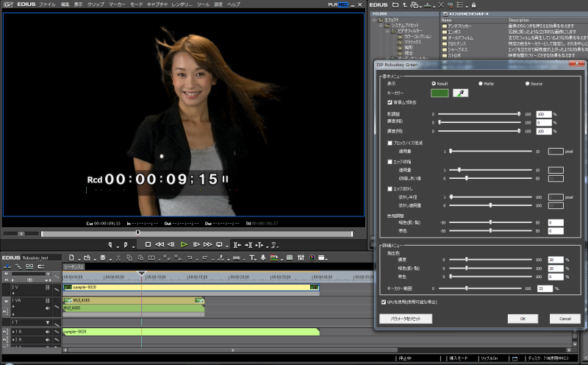Open the 編集 menu
This screenshot has height=365, width=588.
coord(65,4)
